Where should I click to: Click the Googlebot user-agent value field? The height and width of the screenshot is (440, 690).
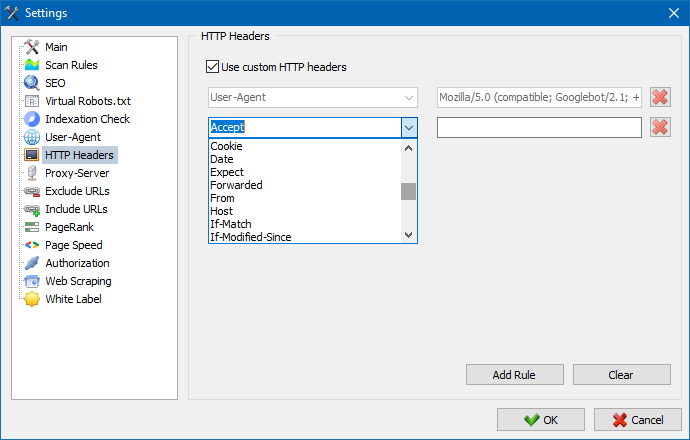pos(539,97)
